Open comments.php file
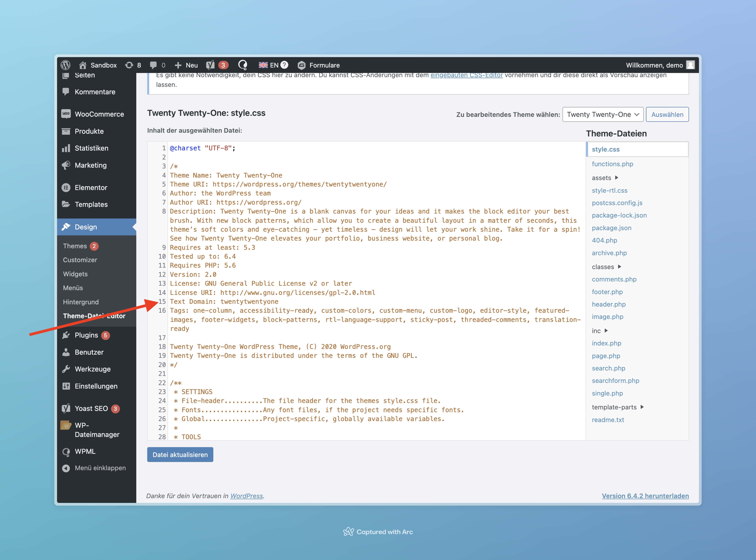Viewport: 756px width, 560px height. (x=614, y=279)
